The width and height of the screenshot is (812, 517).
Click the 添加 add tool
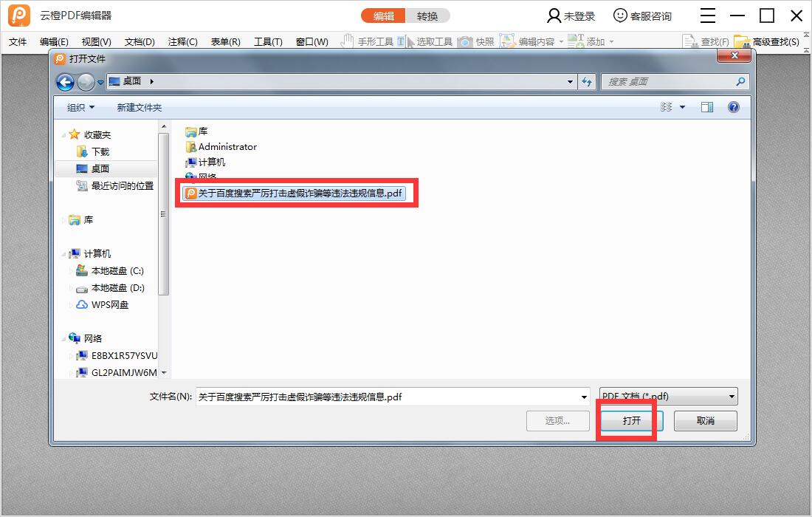click(587, 41)
